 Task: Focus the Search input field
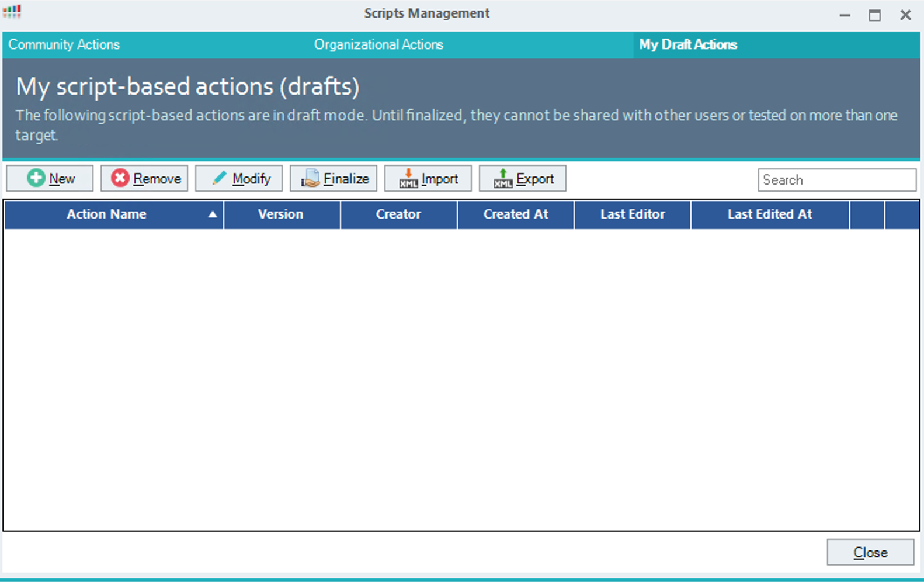point(837,180)
